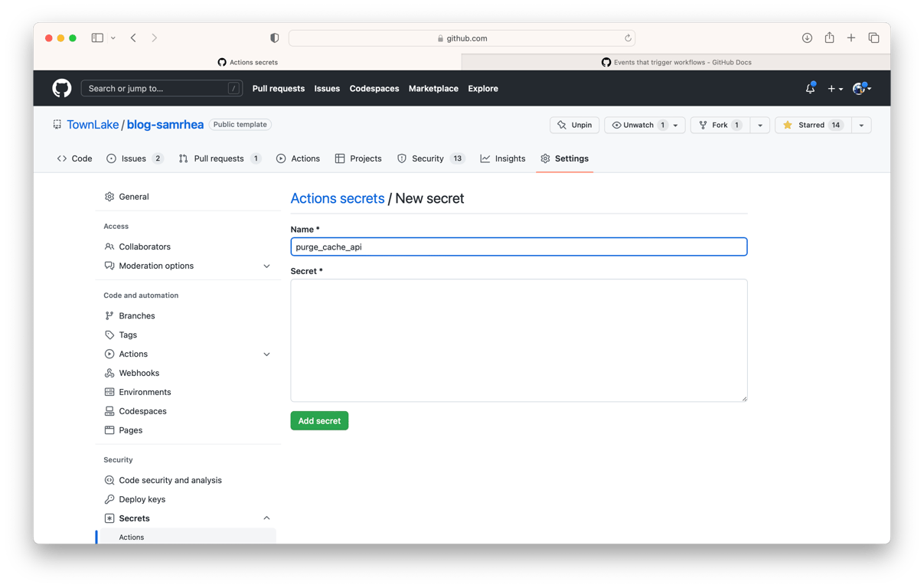Open the GitHub home logo
The image size is (924, 588).
[62, 89]
